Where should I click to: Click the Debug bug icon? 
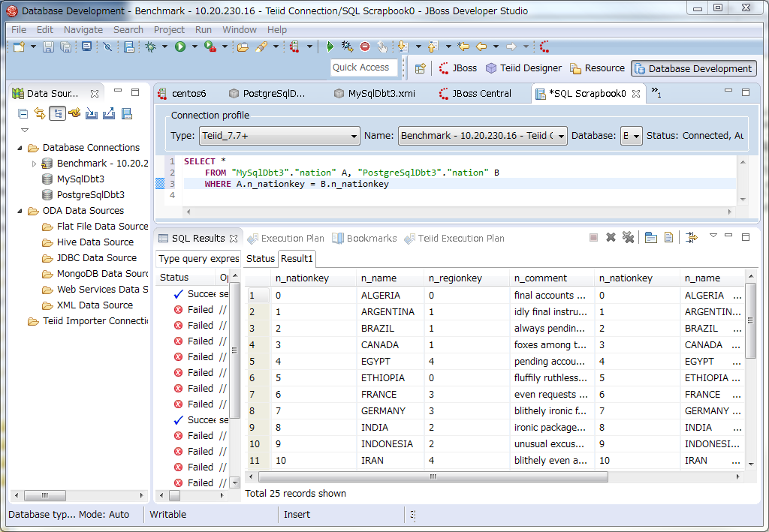(150, 47)
